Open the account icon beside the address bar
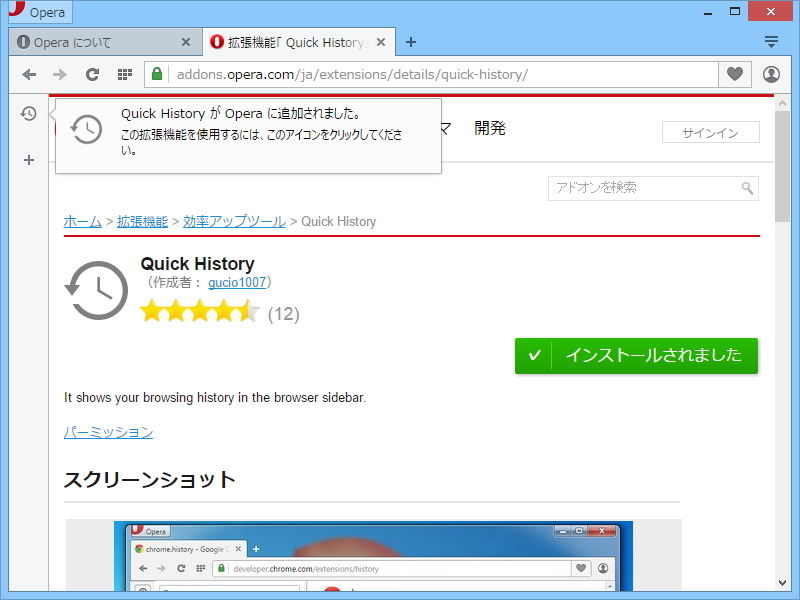Image resolution: width=800 pixels, height=600 pixels. 770,74
